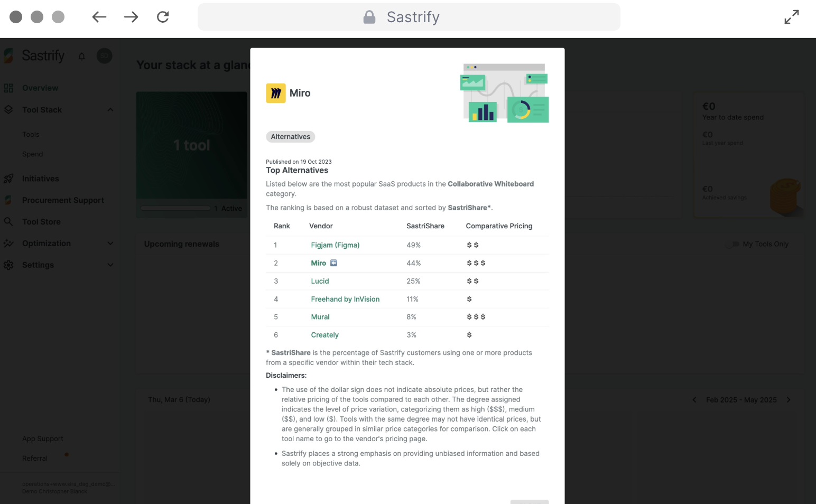
Task: Go to next date range arrow
Action: 789,400
